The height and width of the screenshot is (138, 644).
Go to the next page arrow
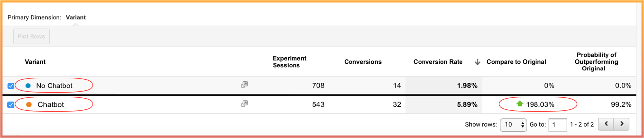(621, 124)
